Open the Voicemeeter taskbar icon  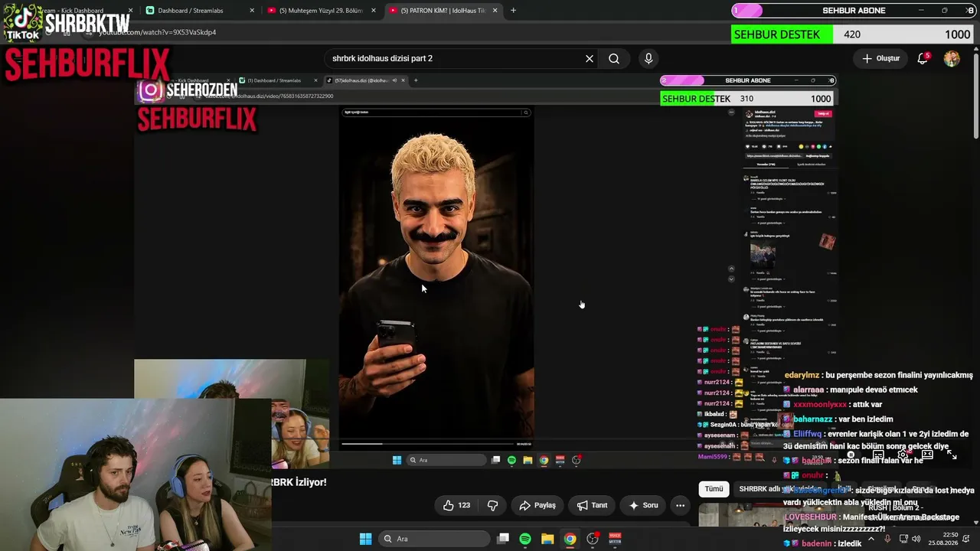(615, 539)
